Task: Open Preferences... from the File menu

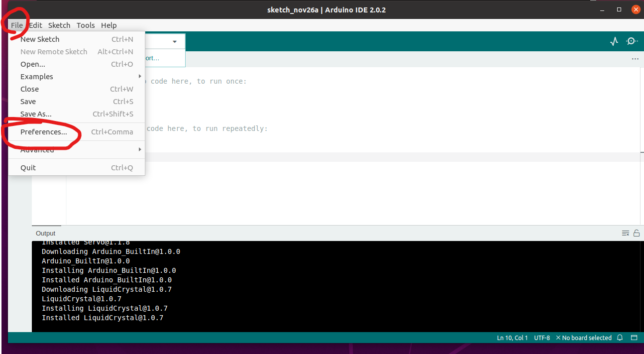Action: 76,132
